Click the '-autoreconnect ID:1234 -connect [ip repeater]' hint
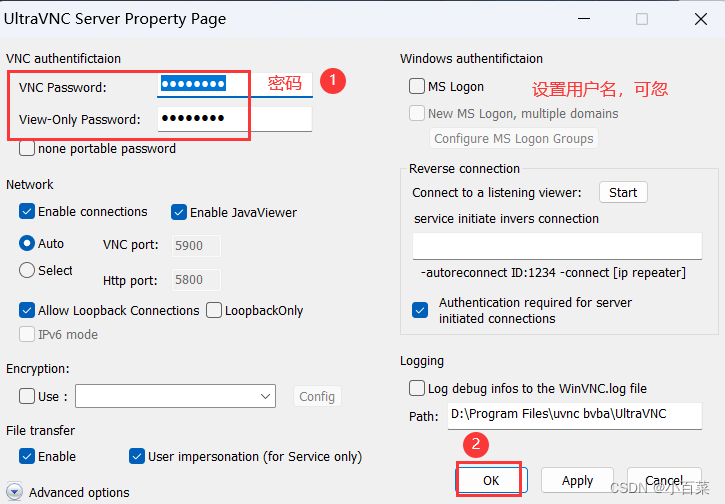Screen dimensions: 725x504 tap(553, 273)
